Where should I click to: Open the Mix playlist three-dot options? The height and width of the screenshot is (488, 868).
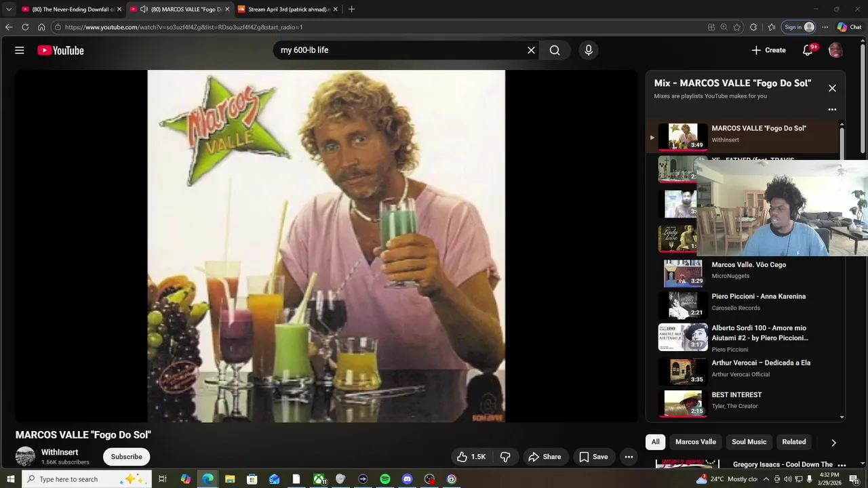pos(832,109)
